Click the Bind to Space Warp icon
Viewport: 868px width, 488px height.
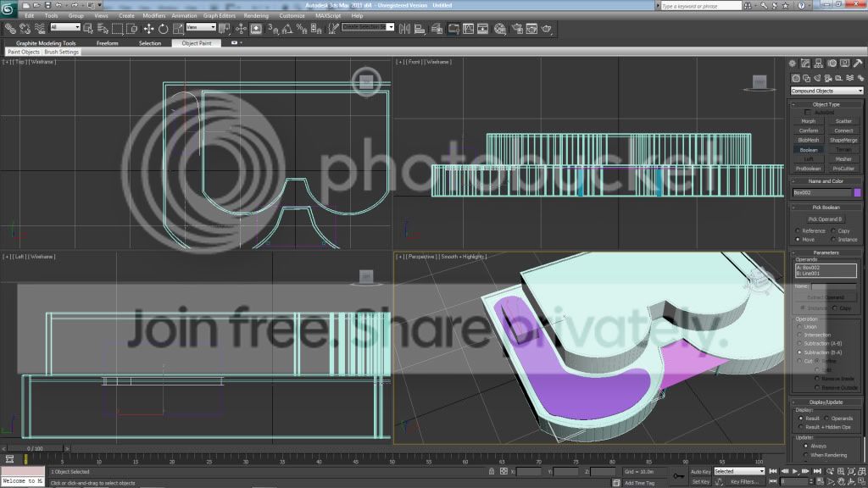40,29
